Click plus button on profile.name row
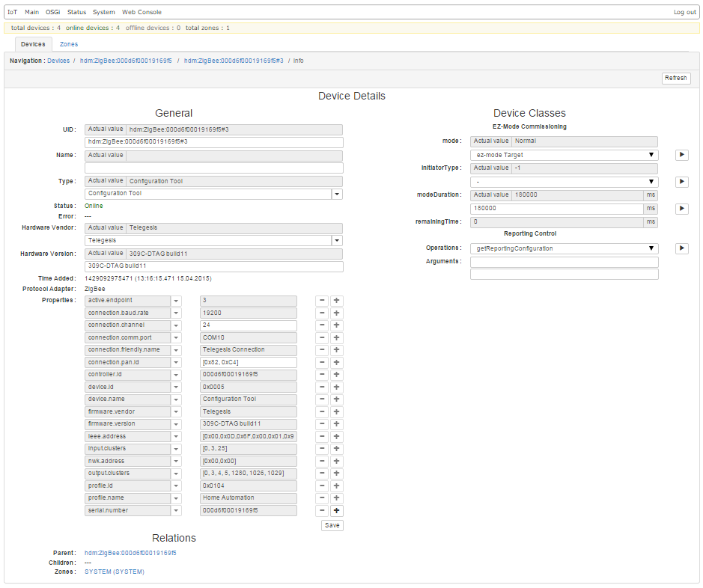The image size is (703, 588). (x=337, y=498)
